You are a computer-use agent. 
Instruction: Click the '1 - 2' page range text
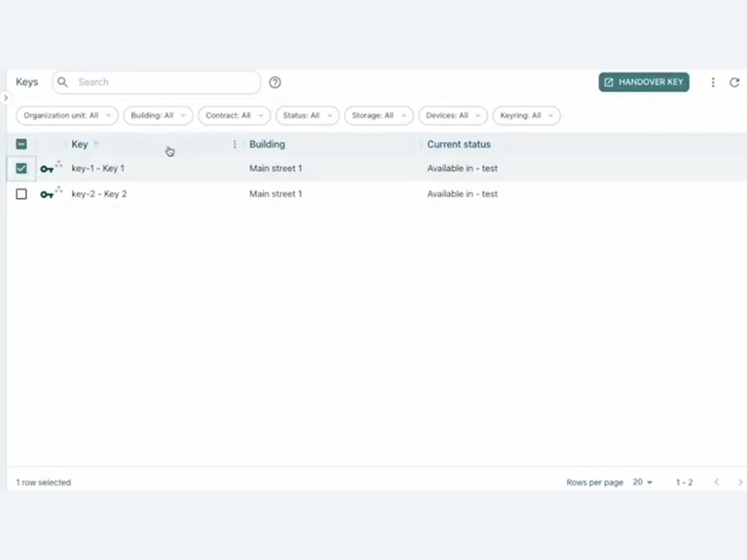tap(684, 482)
